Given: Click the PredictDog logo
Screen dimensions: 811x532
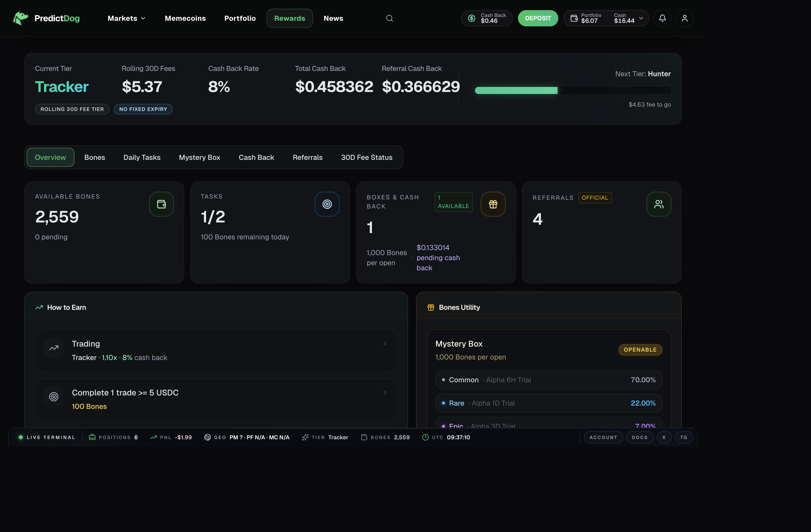Looking at the screenshot, I should click(46, 18).
